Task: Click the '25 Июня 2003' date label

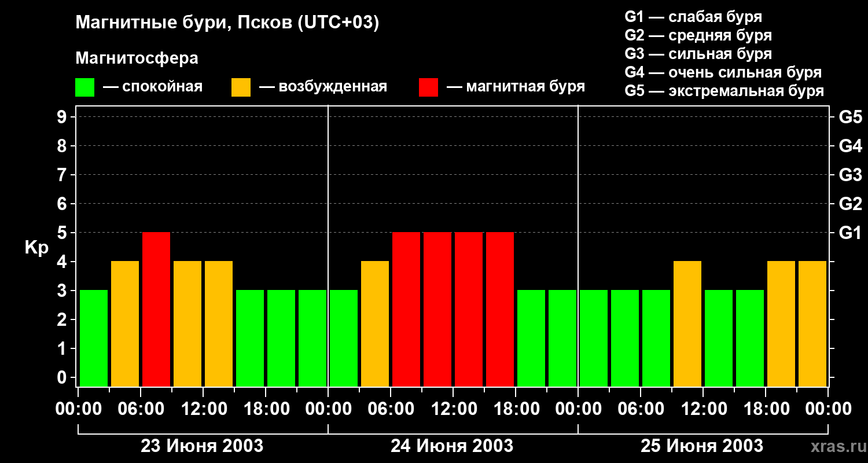Action: (x=702, y=446)
